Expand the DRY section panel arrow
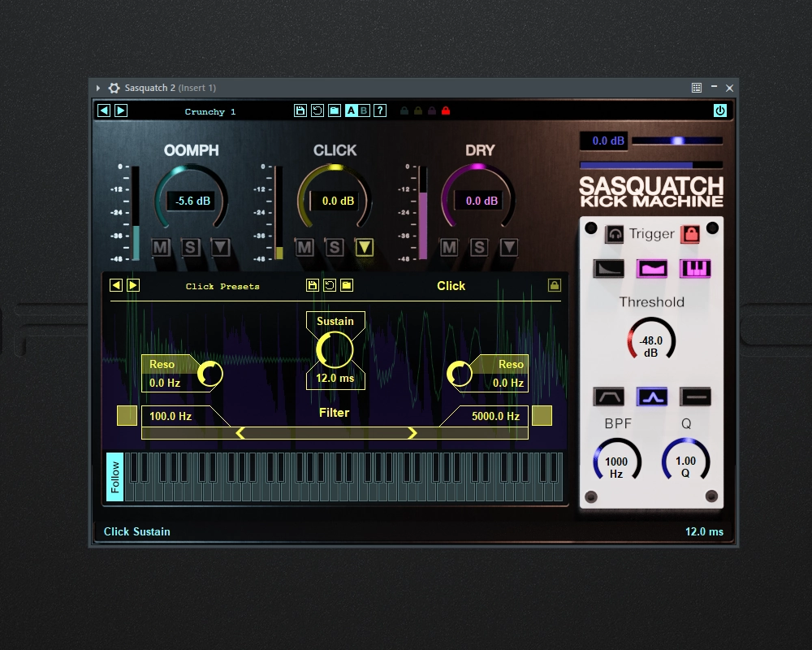This screenshot has height=650, width=812. click(509, 247)
